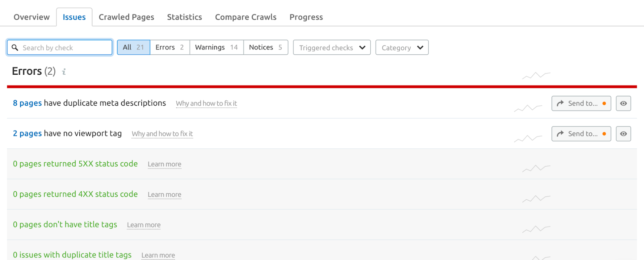Screen dimensions: 644x260
Task: Click the magnifying glass search icon
Action: (15, 47)
